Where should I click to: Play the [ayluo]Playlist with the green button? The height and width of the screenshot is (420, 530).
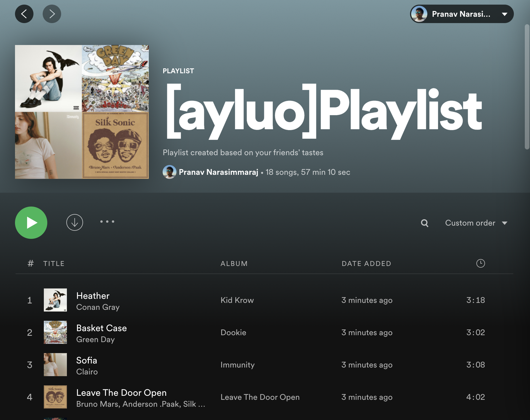pyautogui.click(x=31, y=223)
